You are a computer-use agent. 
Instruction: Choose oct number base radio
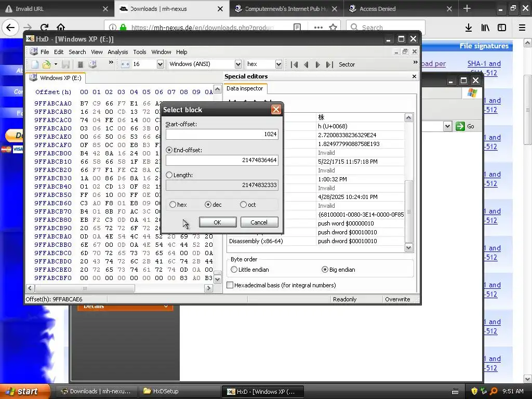pos(243,205)
